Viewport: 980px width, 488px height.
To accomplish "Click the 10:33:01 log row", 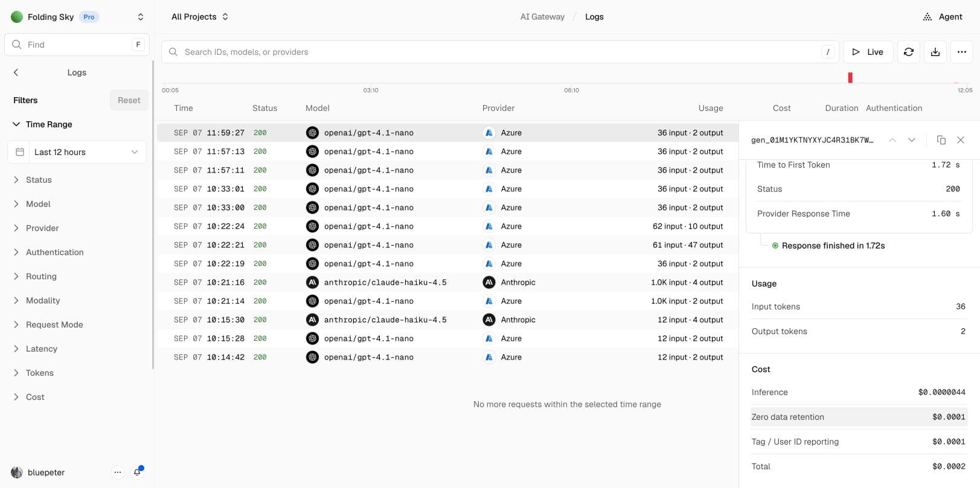I will (x=447, y=189).
